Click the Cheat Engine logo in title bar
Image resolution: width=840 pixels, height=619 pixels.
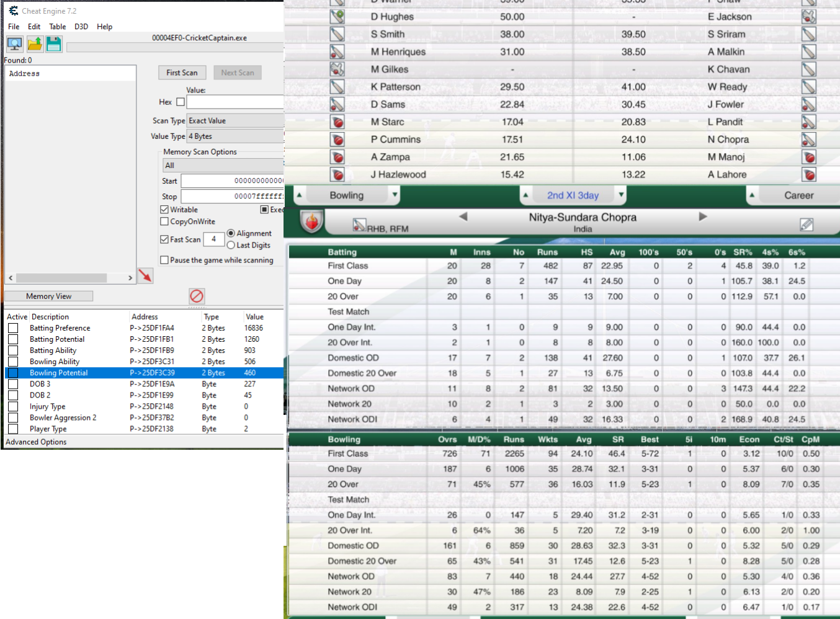(x=13, y=11)
